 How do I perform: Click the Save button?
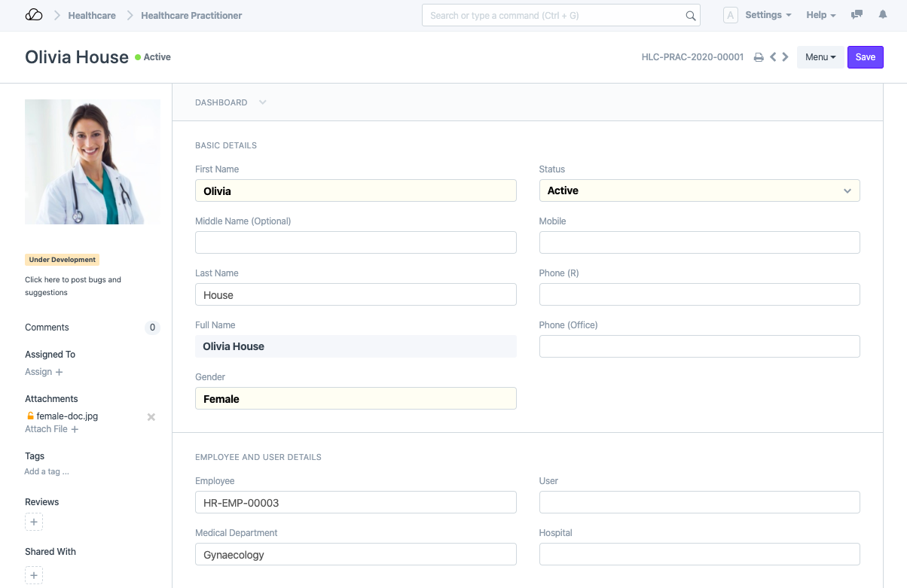[865, 57]
